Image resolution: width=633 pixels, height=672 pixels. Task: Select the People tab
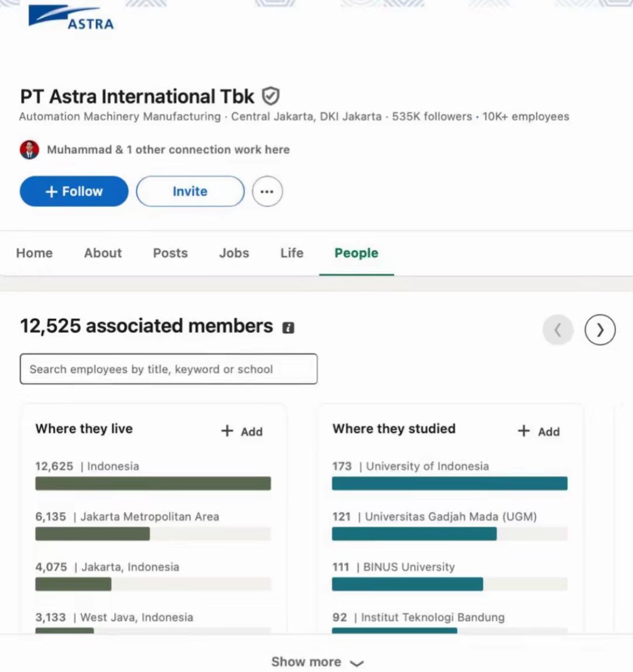356,253
